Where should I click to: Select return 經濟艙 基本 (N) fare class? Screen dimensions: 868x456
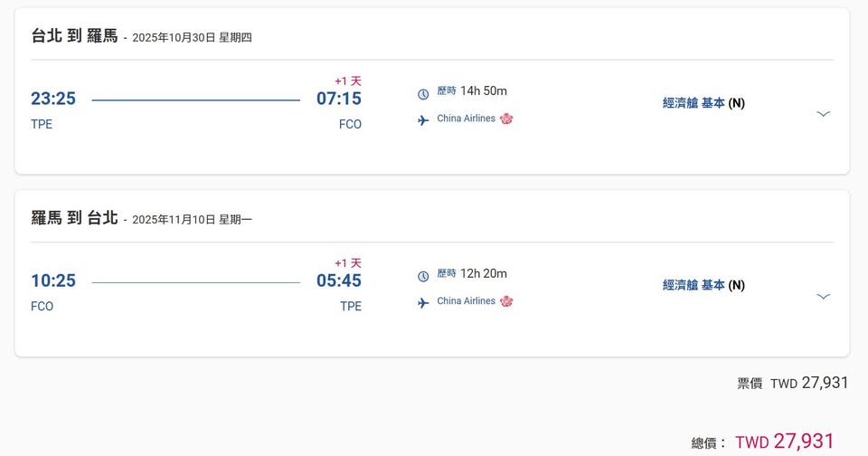click(703, 285)
